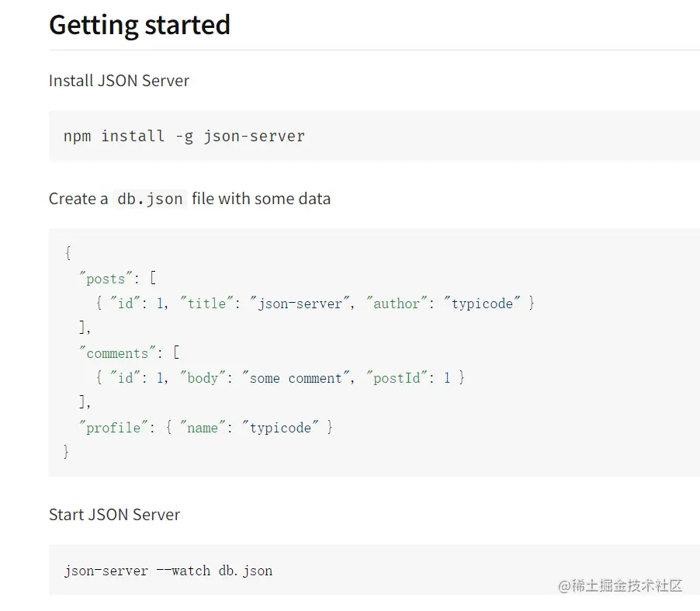Click the npm install -g json-server command
This screenshot has width=700, height=611.
pos(184,136)
